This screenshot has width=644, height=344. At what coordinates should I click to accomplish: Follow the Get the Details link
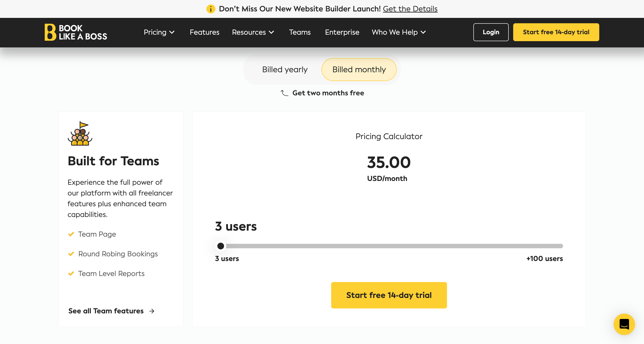coord(410,9)
